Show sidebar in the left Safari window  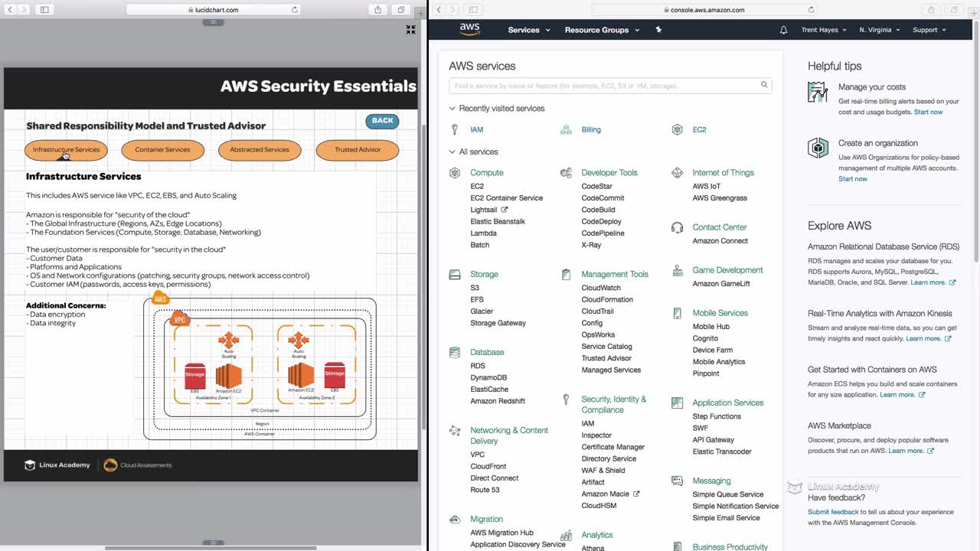coord(44,10)
